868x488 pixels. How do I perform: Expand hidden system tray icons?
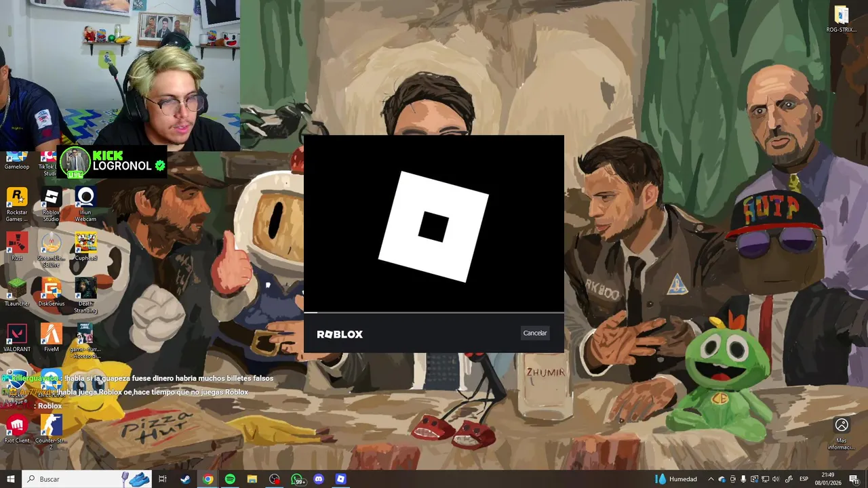[711, 479]
